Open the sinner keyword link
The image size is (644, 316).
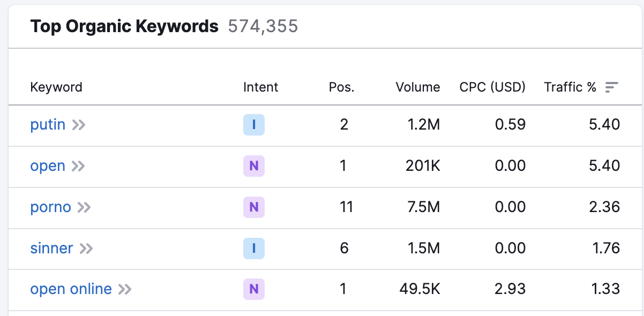51,249
